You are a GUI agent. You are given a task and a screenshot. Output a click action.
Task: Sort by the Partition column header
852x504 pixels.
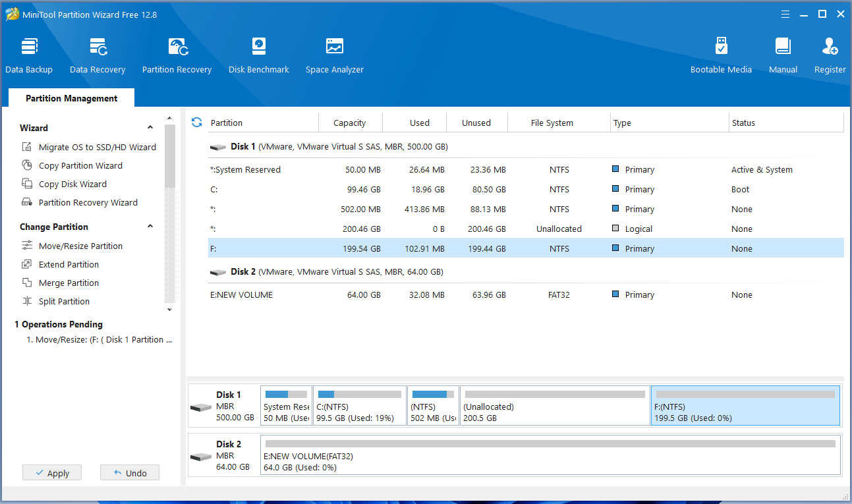pos(264,123)
